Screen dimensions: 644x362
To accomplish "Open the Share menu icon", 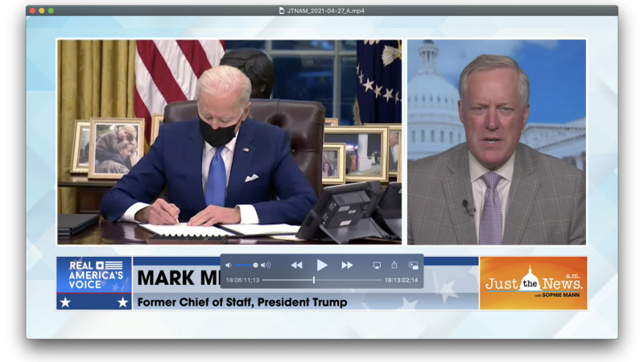I will click(x=394, y=265).
